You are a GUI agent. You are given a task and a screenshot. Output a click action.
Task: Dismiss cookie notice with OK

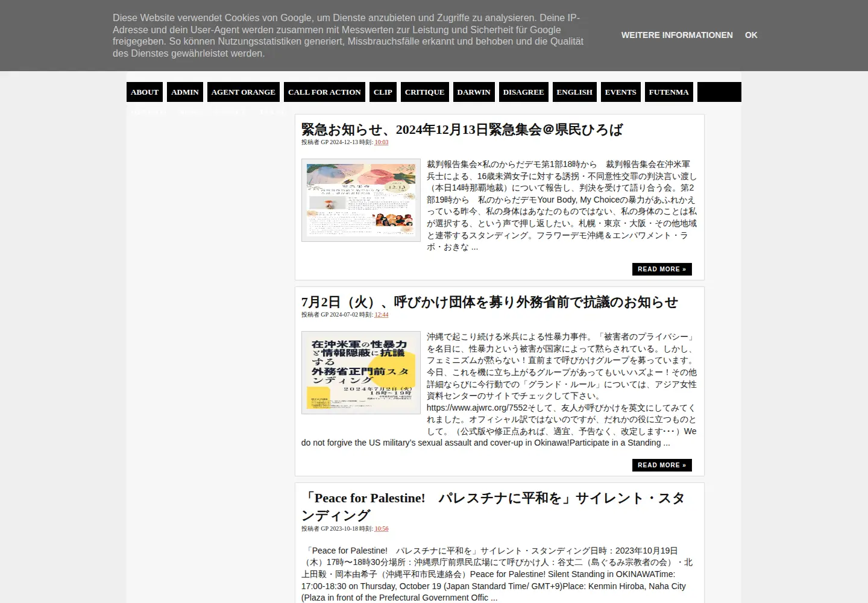(751, 35)
